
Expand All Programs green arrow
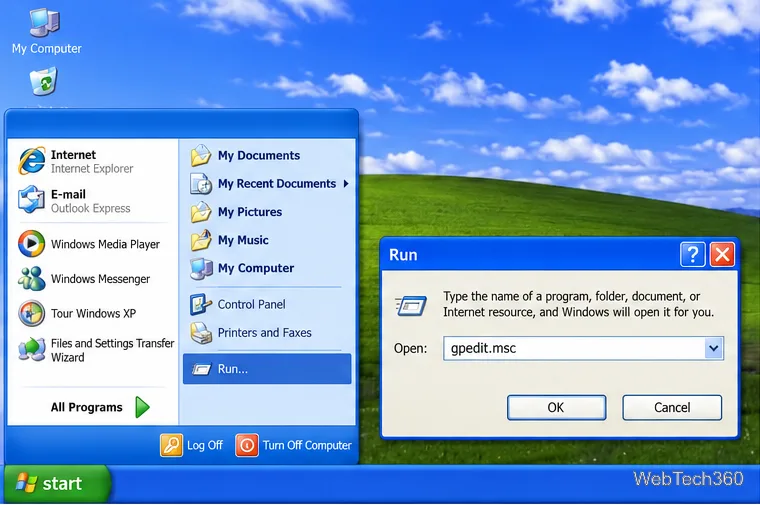pyautogui.click(x=142, y=407)
